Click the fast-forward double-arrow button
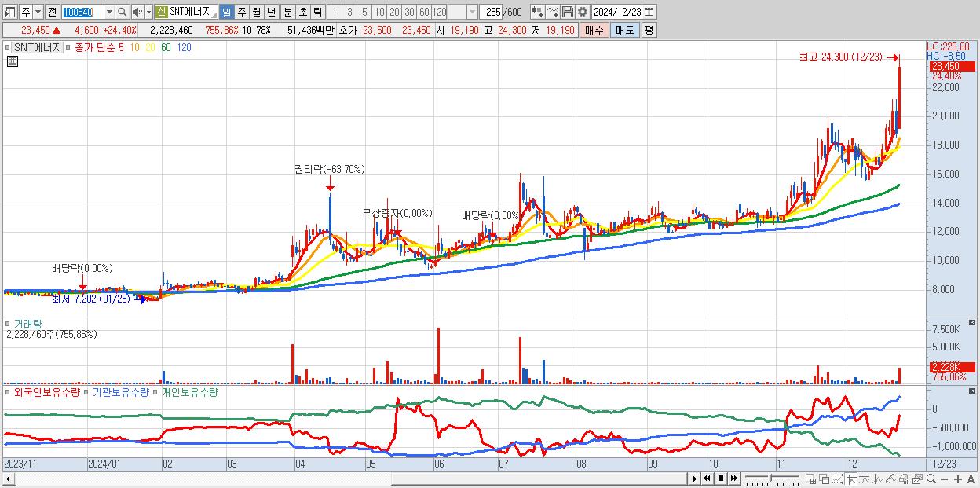This screenshot has width=980, height=488. pos(733,479)
